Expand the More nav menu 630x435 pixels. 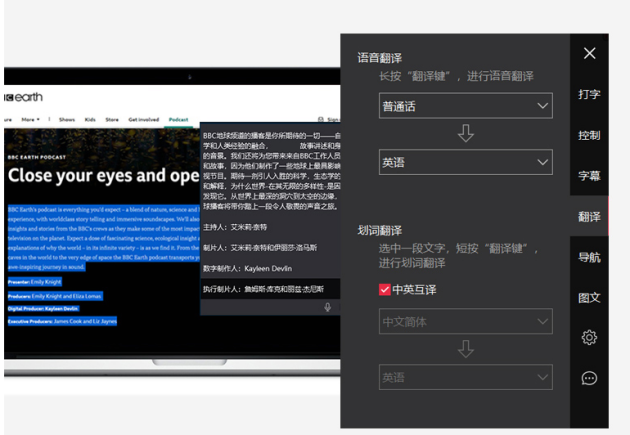point(31,120)
